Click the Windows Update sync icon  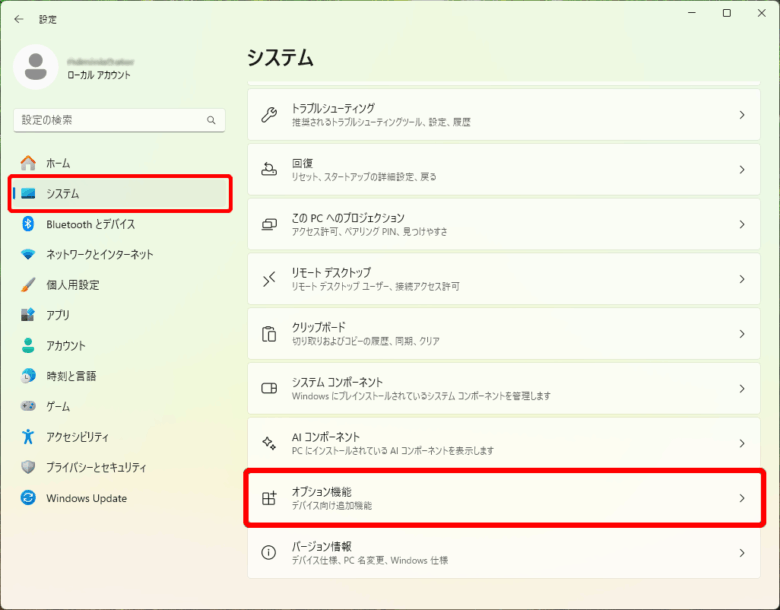(x=28, y=498)
